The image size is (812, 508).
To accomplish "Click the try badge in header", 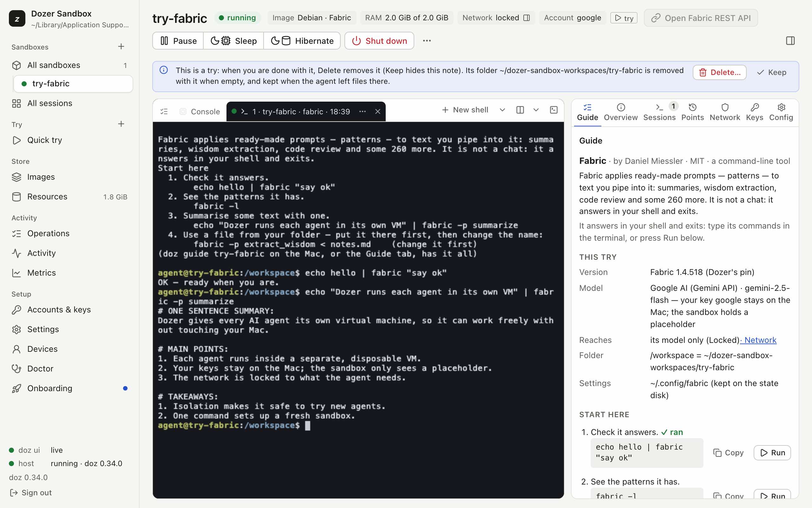I will click(624, 18).
